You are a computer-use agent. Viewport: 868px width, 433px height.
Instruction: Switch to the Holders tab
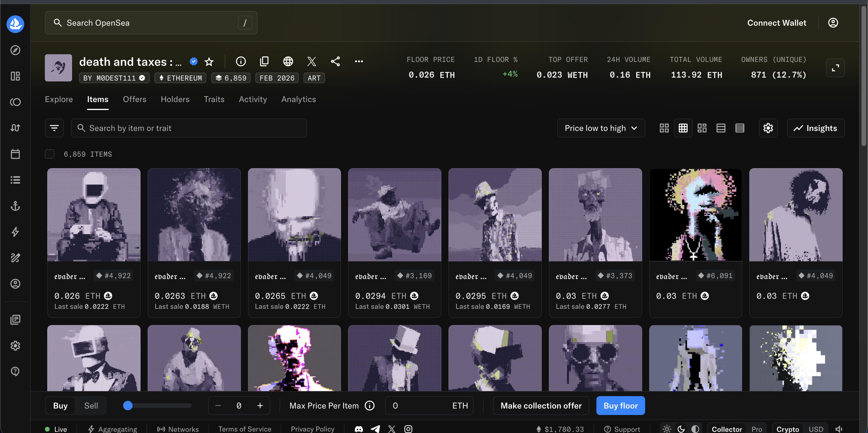pos(175,99)
